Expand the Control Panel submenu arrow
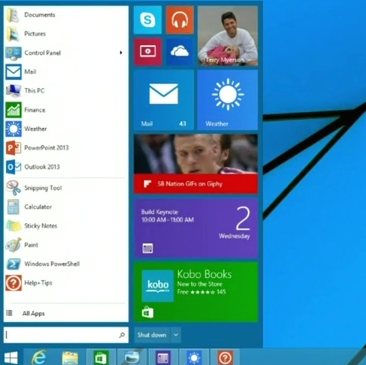The width and height of the screenshot is (366, 365). [x=121, y=53]
